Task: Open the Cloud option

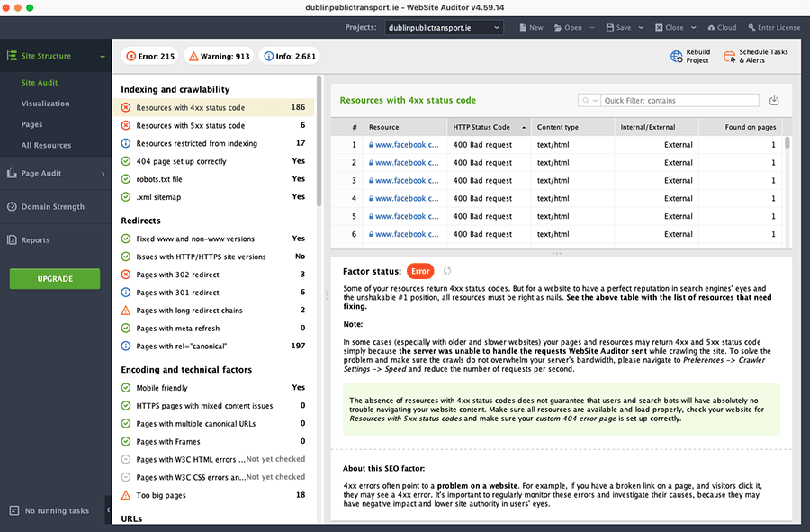Action: [x=722, y=27]
